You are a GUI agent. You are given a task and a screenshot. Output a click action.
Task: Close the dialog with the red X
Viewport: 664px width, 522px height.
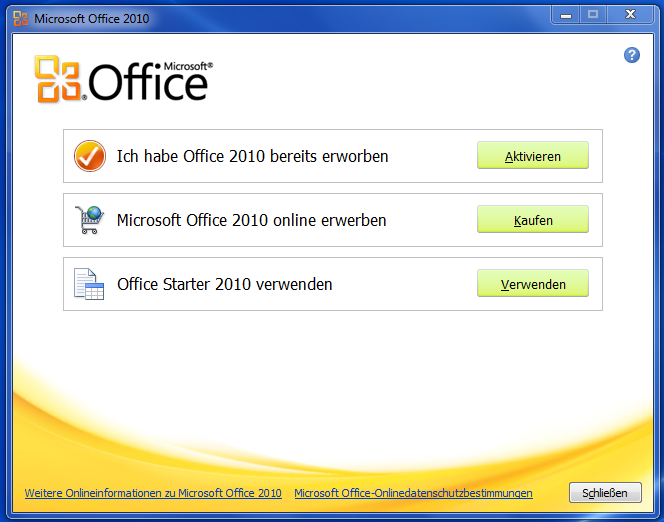tap(631, 15)
